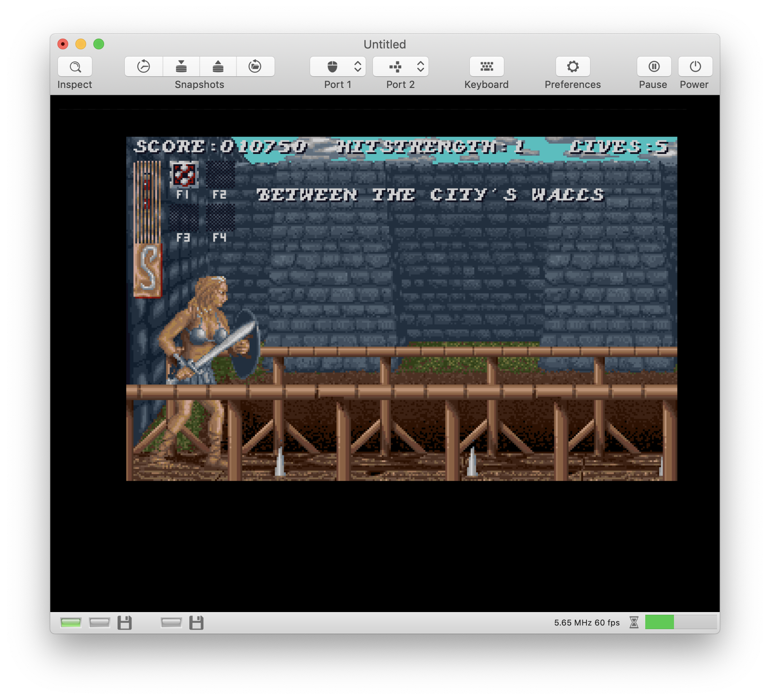Click the Snapshots button with the upward arrow over disks

tap(218, 67)
